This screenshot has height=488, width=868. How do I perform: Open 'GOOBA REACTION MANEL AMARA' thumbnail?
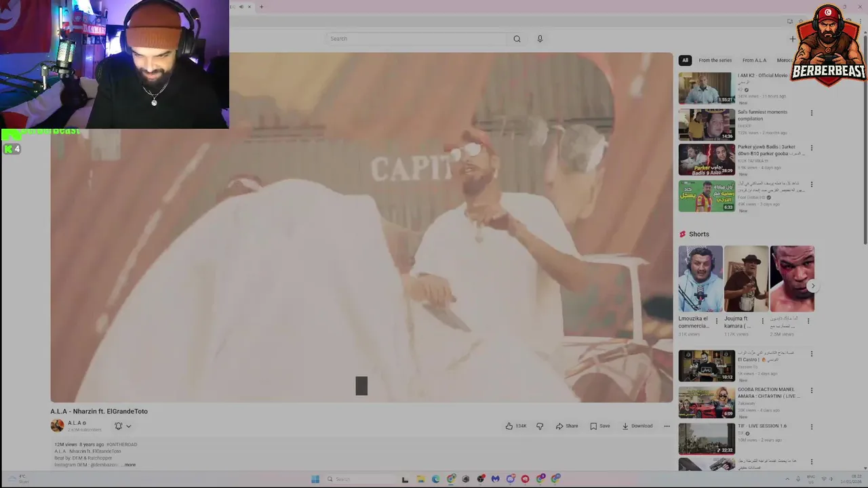[706, 402]
